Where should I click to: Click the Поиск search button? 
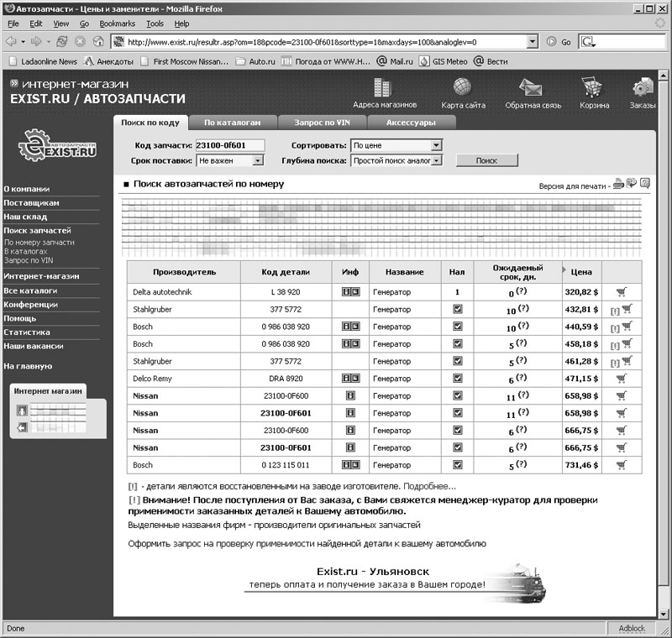(486, 160)
